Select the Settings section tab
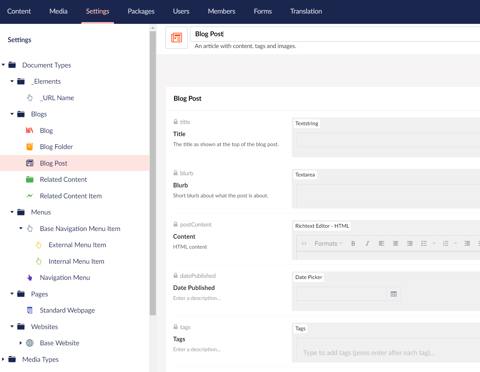Image resolution: width=480 pixels, height=372 pixels. coord(97,11)
